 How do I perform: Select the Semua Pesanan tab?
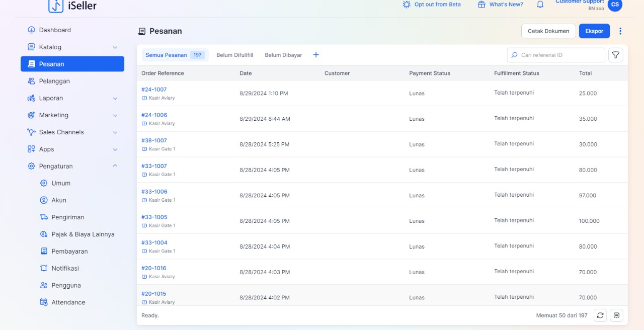pyautogui.click(x=175, y=55)
